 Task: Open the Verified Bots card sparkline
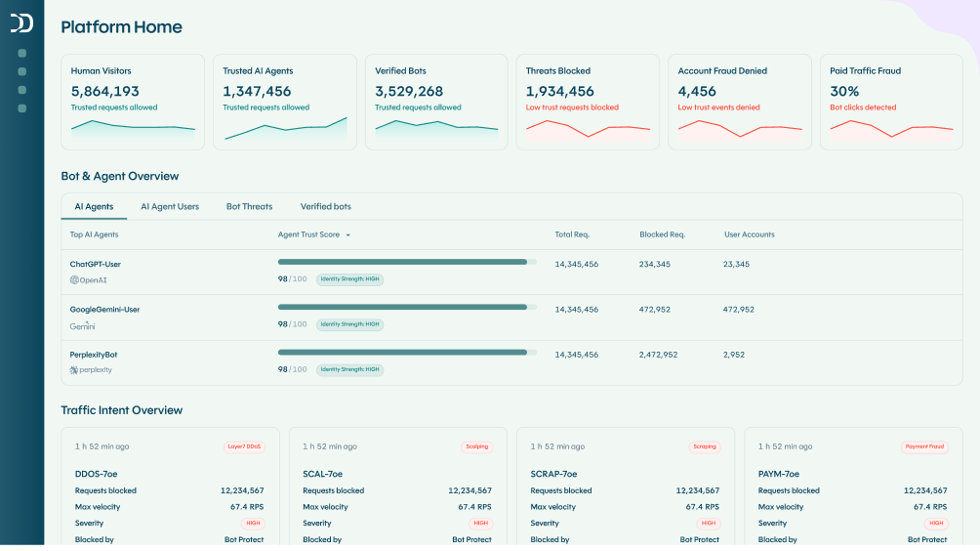click(x=437, y=130)
